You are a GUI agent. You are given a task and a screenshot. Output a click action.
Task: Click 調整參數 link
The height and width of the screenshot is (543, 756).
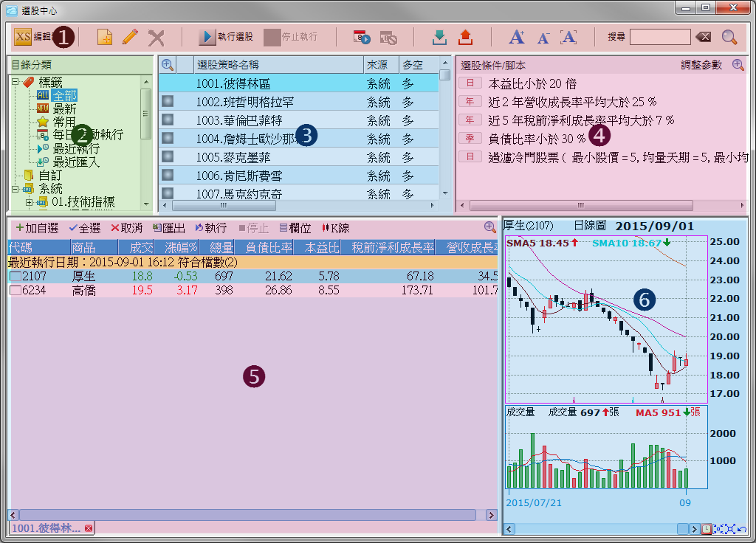(701, 65)
